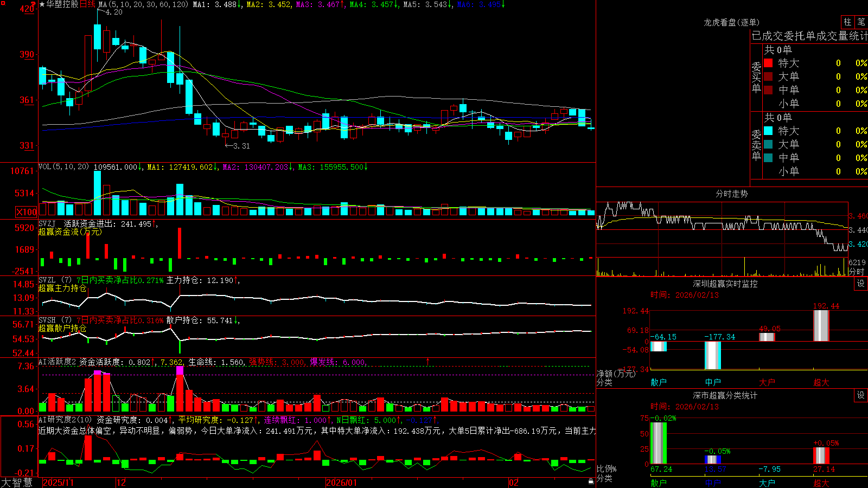Switch display to 笔 mode
868x488 pixels.
(x=861, y=22)
